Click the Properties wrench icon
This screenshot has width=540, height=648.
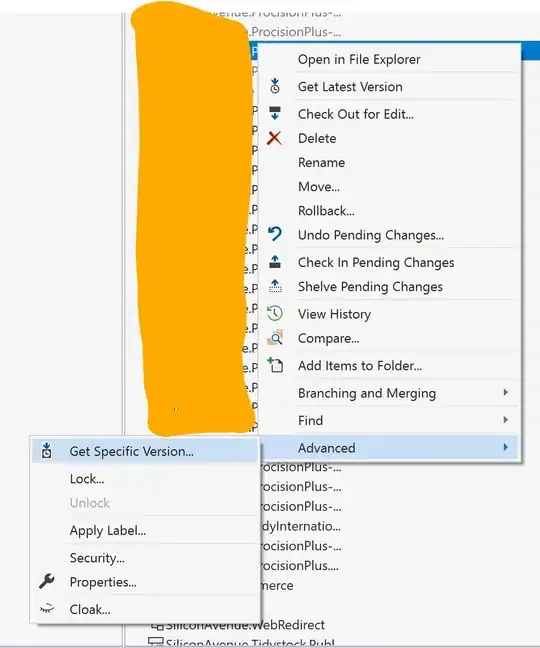(47, 581)
